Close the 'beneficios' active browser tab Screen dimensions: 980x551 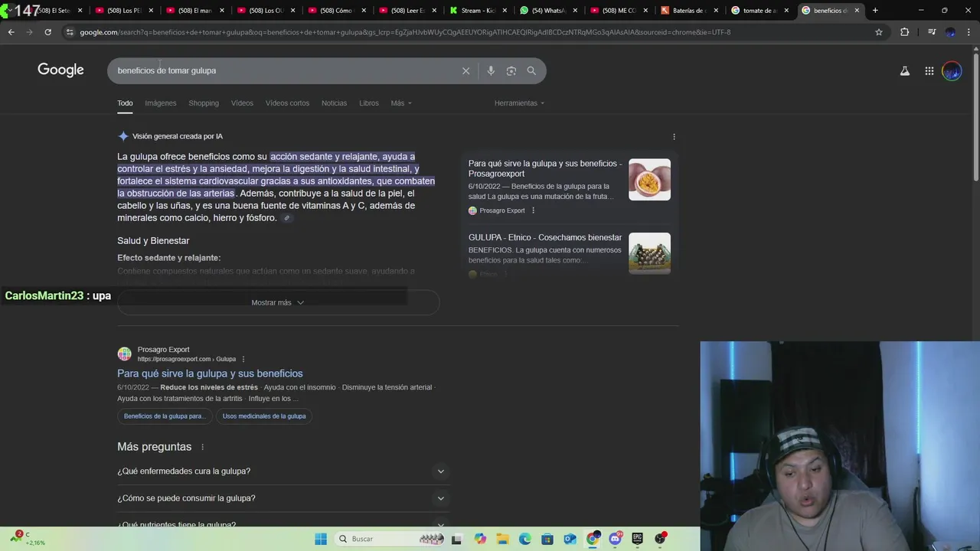(857, 11)
